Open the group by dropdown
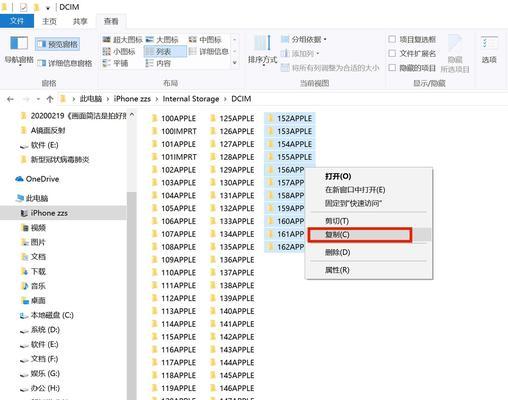The width and height of the screenshot is (508, 400). pyautogui.click(x=304, y=39)
